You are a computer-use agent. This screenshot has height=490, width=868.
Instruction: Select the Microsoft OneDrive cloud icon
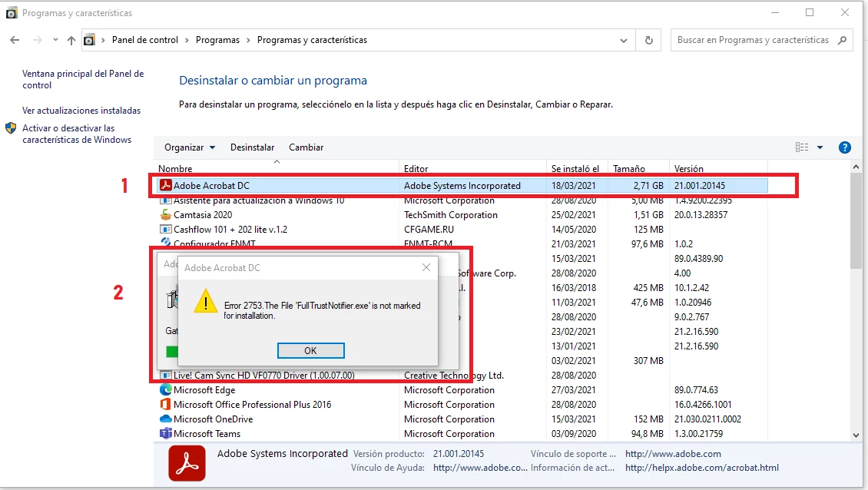point(165,419)
